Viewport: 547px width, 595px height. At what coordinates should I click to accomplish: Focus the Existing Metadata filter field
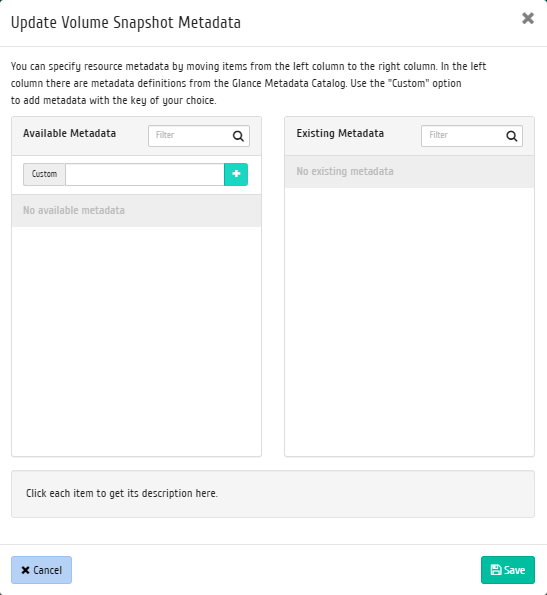tap(464, 135)
